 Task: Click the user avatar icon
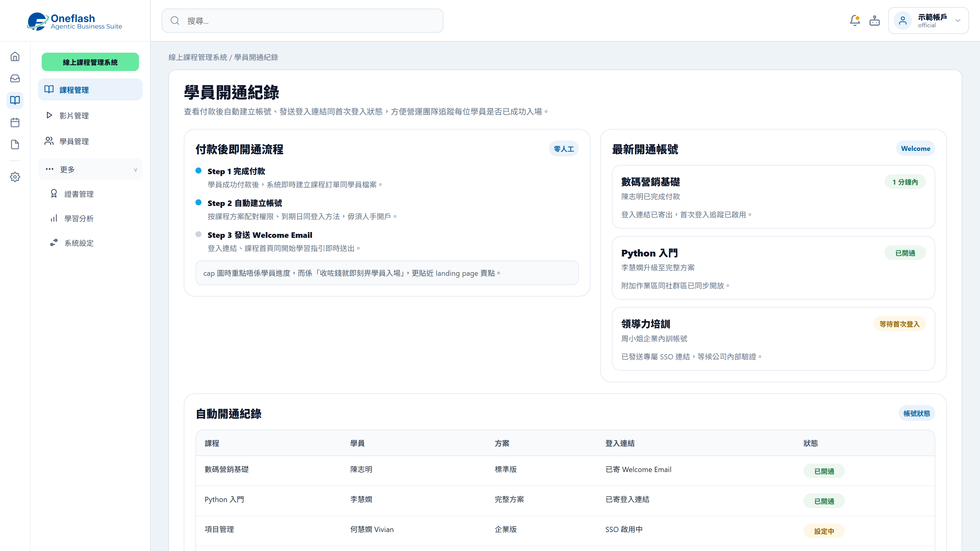tap(903, 21)
